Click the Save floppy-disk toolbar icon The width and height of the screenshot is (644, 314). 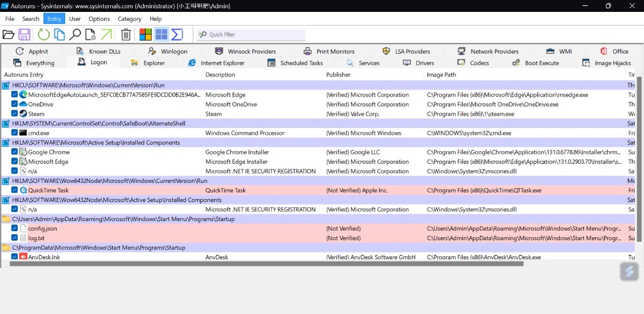point(24,35)
